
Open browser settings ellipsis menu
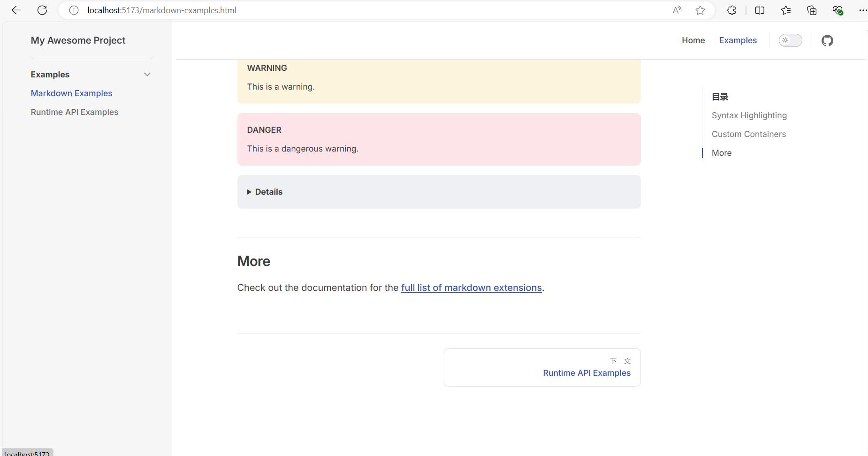(x=862, y=10)
